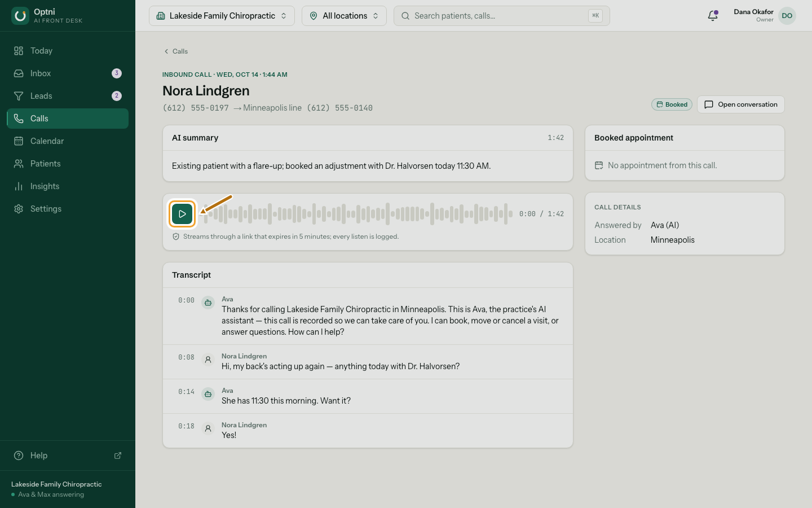Click the chat bubble icon in Open conversation
This screenshot has height=508, width=812.
pyautogui.click(x=709, y=104)
